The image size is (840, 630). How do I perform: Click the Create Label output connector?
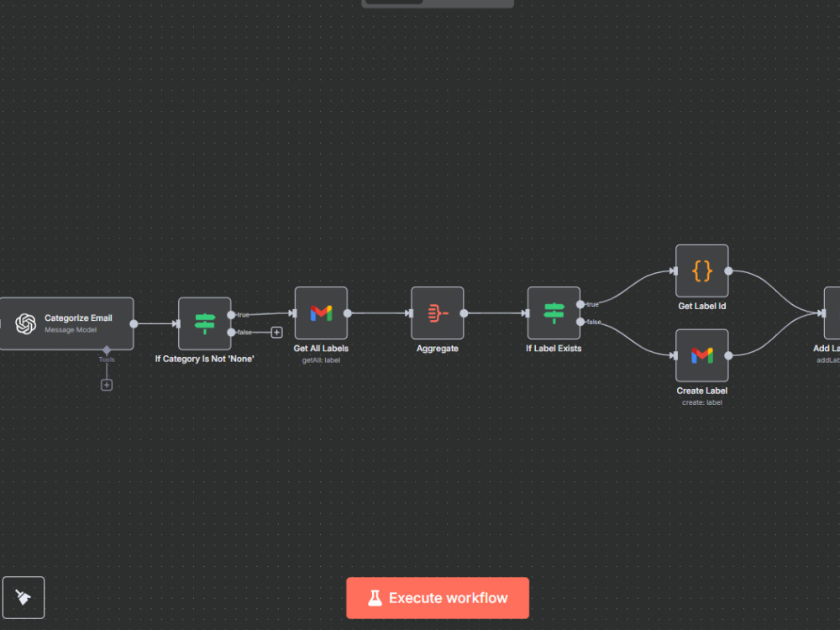pyautogui.click(x=728, y=355)
